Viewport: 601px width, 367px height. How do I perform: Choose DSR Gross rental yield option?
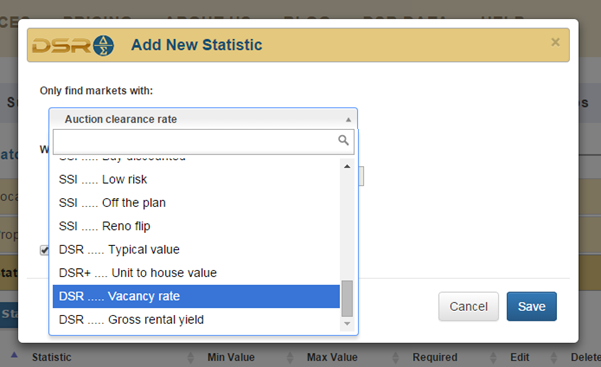click(x=196, y=320)
